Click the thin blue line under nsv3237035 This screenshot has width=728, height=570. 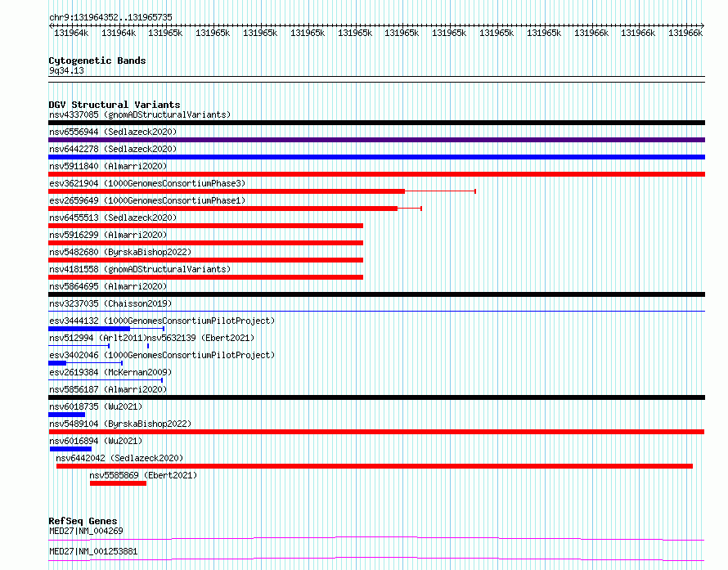tap(376, 311)
